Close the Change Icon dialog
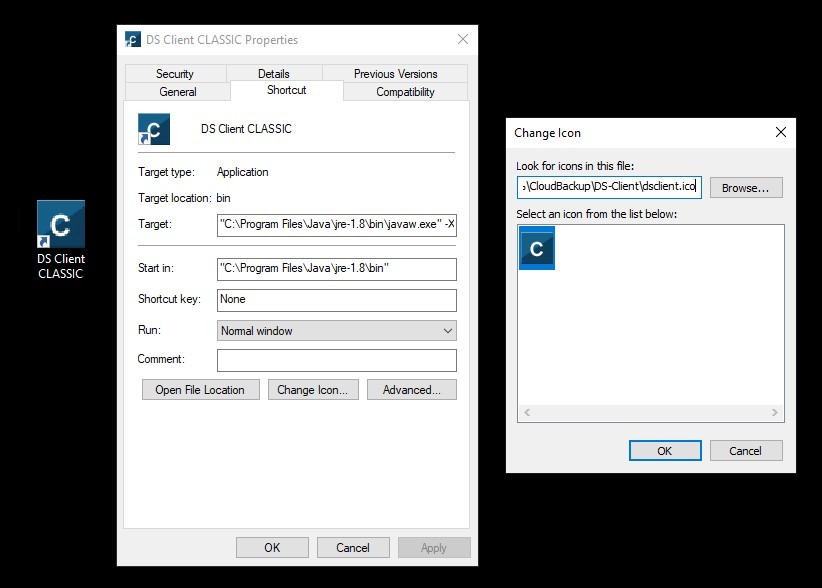The height and width of the screenshot is (588, 822). (x=780, y=132)
